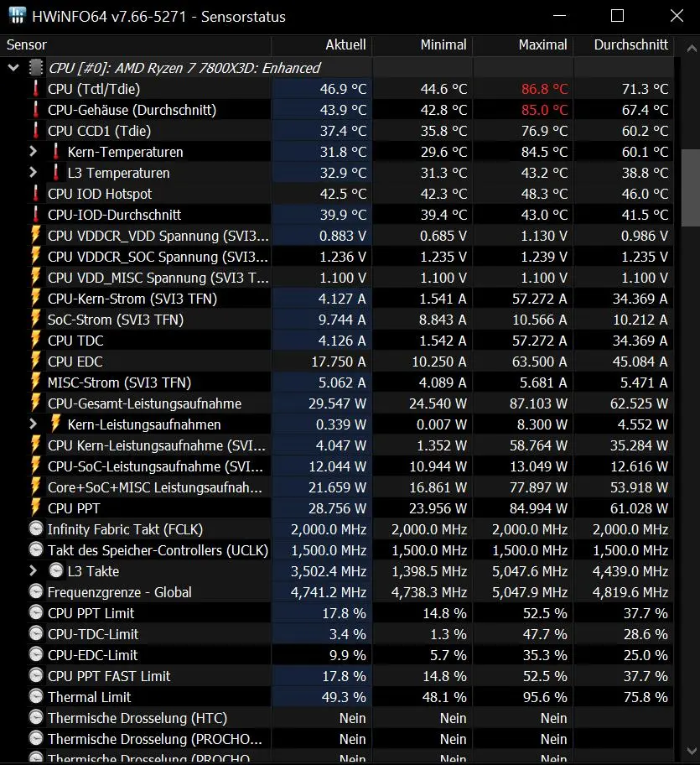Click the lightning icon beside CPU TDC

(x=35, y=340)
